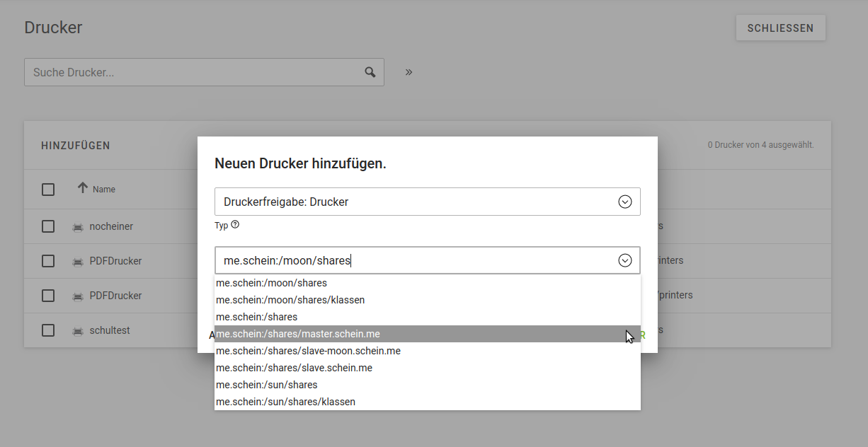The image size is (868, 447).
Task: Click the help icon next to Typ
Action: point(235,225)
